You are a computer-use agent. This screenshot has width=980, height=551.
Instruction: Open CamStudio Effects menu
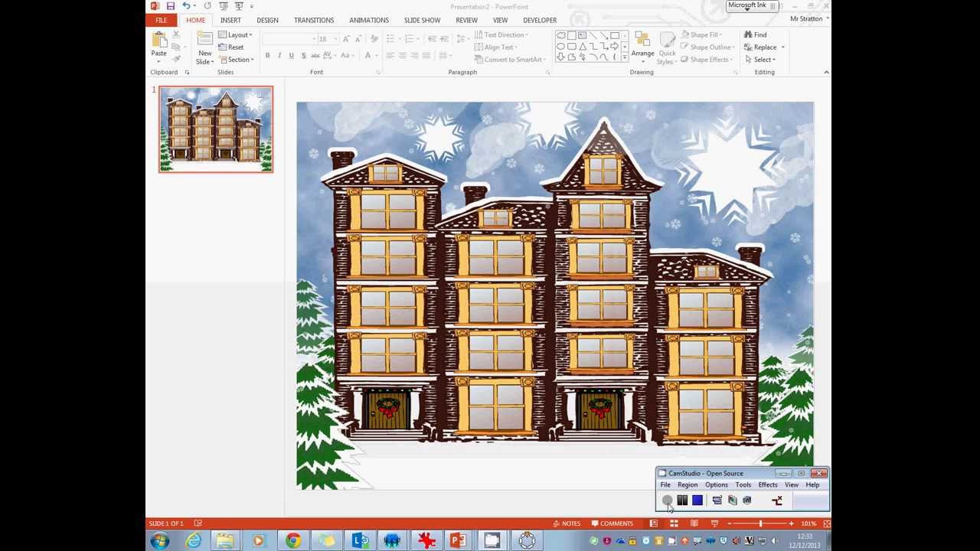768,484
